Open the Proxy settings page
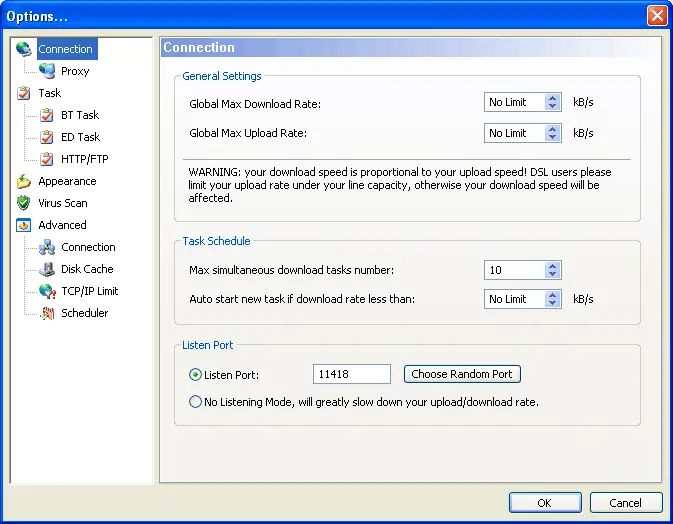This screenshot has height=524, width=673. (x=75, y=71)
